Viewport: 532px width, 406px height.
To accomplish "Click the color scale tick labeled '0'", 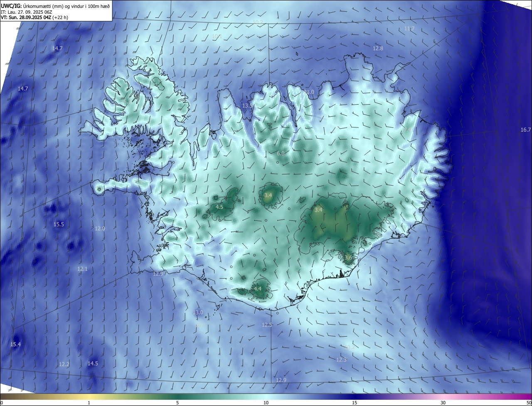I will tap(2, 403).
